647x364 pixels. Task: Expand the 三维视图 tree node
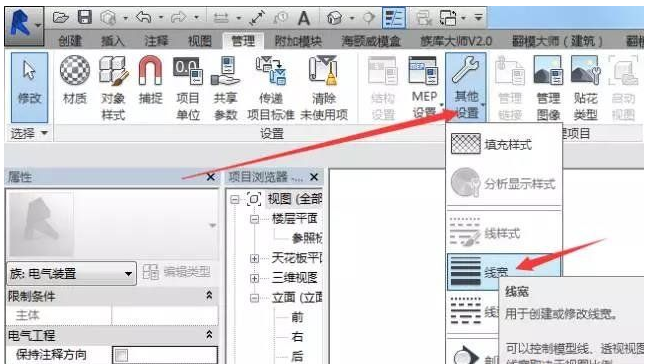(x=255, y=278)
